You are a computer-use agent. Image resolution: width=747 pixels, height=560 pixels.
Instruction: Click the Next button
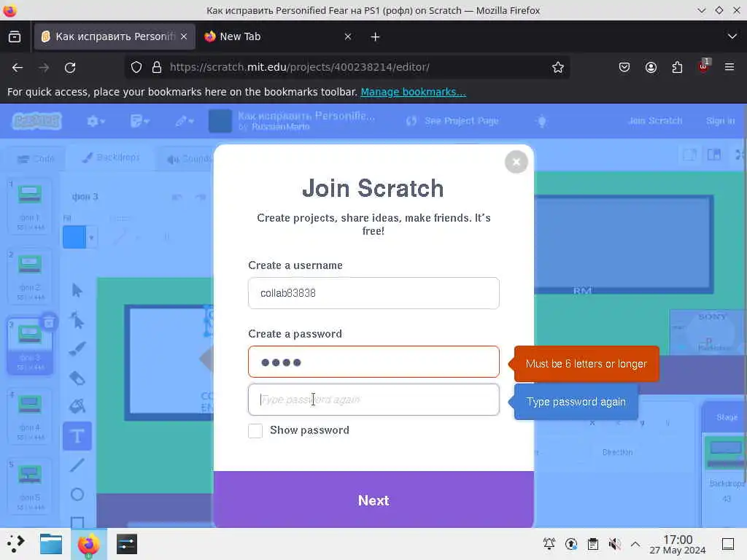pos(373,500)
